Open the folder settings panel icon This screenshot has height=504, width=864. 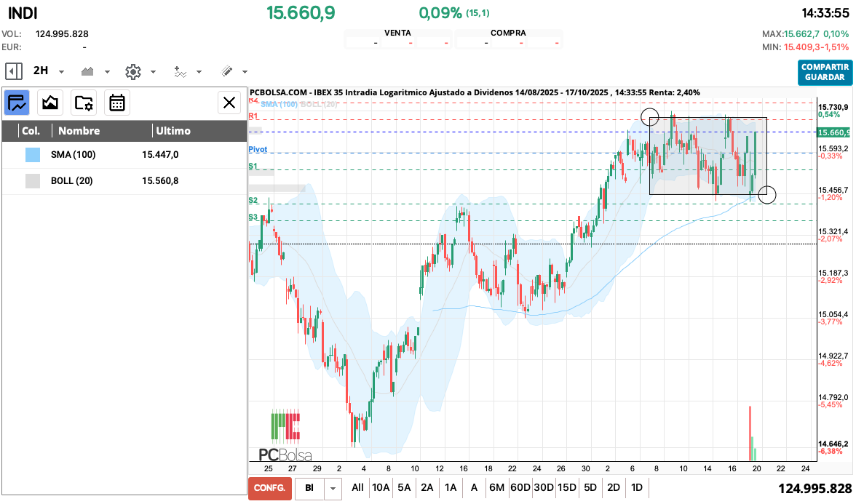coord(84,103)
